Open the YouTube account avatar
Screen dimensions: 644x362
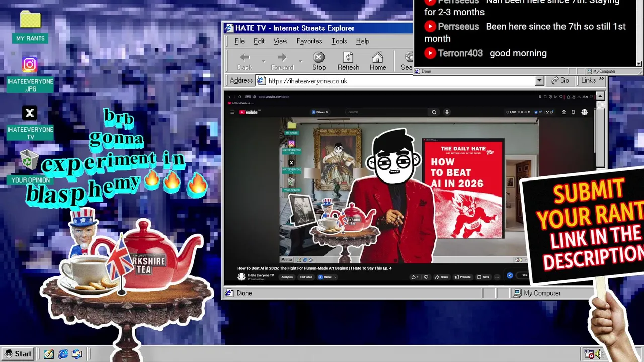tap(585, 112)
